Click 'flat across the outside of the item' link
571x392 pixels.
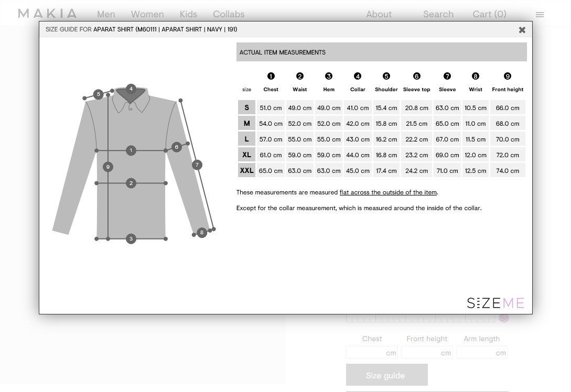(x=388, y=192)
